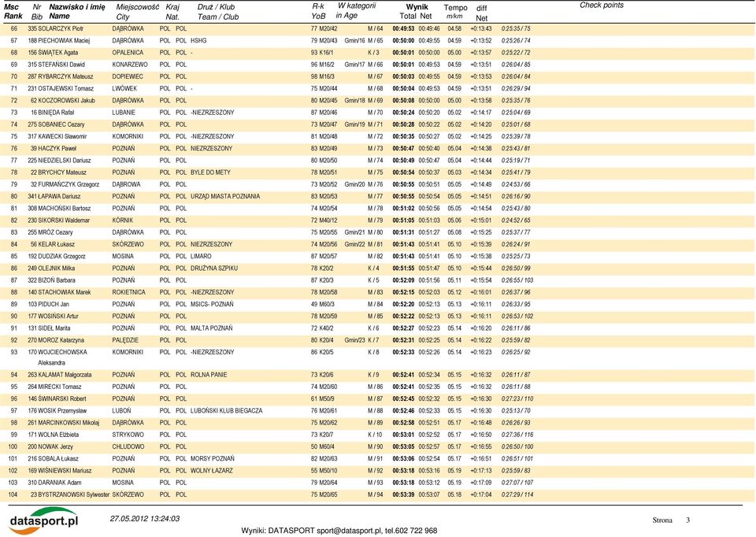Screen dimensions: 756x537
Task: Click the name MOROZ Katarzyna
Action: coord(61,340)
